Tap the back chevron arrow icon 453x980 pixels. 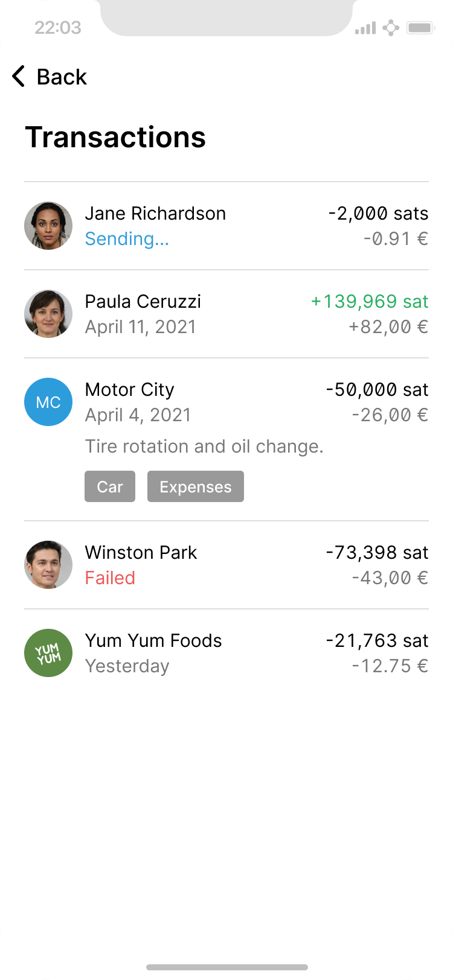pos(19,77)
